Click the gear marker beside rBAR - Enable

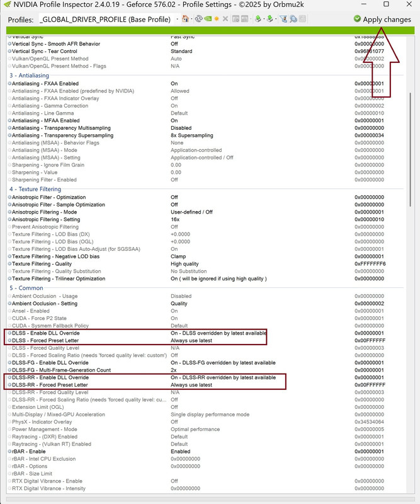click(x=9, y=452)
